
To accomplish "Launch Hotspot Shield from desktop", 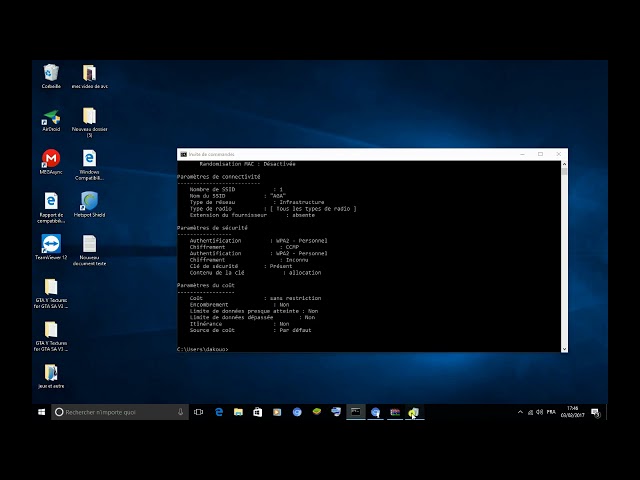I will pyautogui.click(x=89, y=201).
